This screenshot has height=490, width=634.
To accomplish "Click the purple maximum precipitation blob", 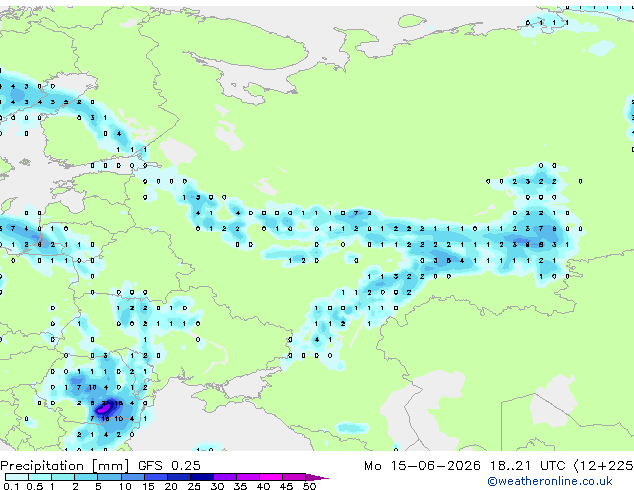I will click(x=103, y=410).
